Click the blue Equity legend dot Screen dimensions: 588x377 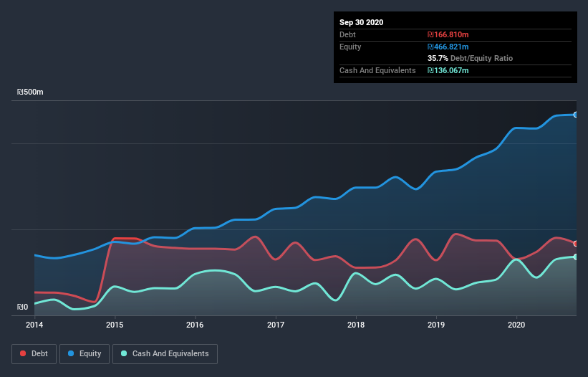tap(71, 353)
